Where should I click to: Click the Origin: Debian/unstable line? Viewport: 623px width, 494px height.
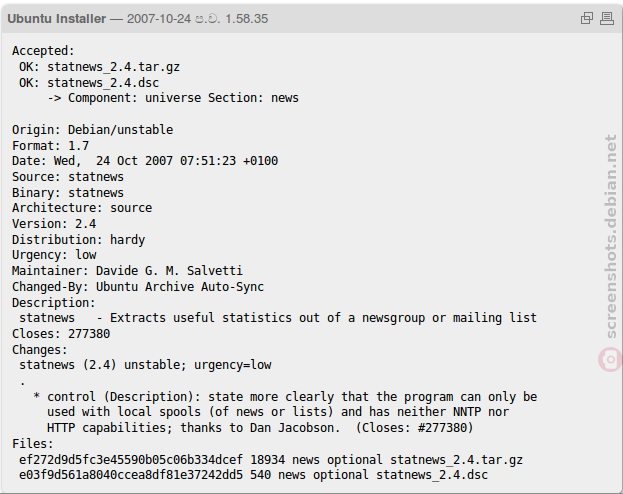tap(93, 130)
